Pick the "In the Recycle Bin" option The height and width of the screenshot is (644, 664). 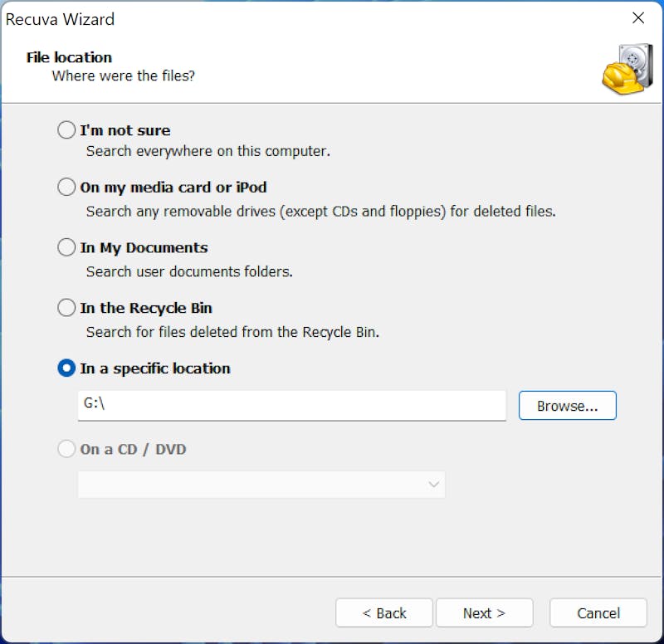66,307
